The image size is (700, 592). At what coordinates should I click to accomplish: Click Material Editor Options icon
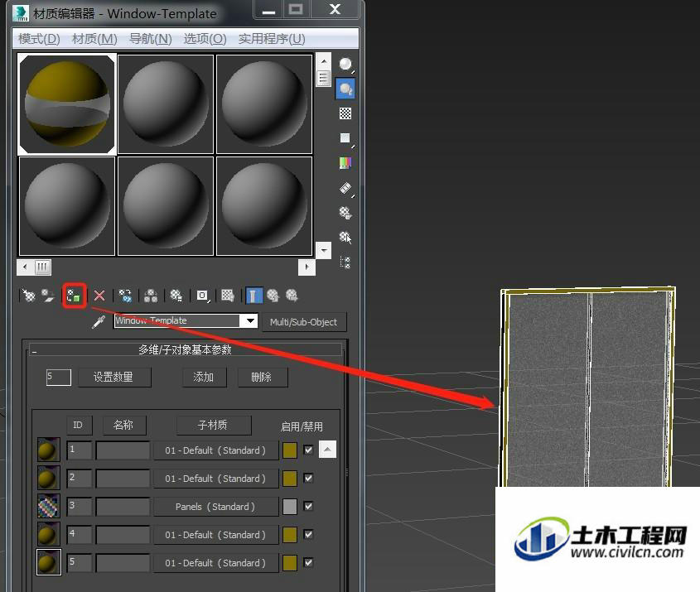tap(345, 212)
